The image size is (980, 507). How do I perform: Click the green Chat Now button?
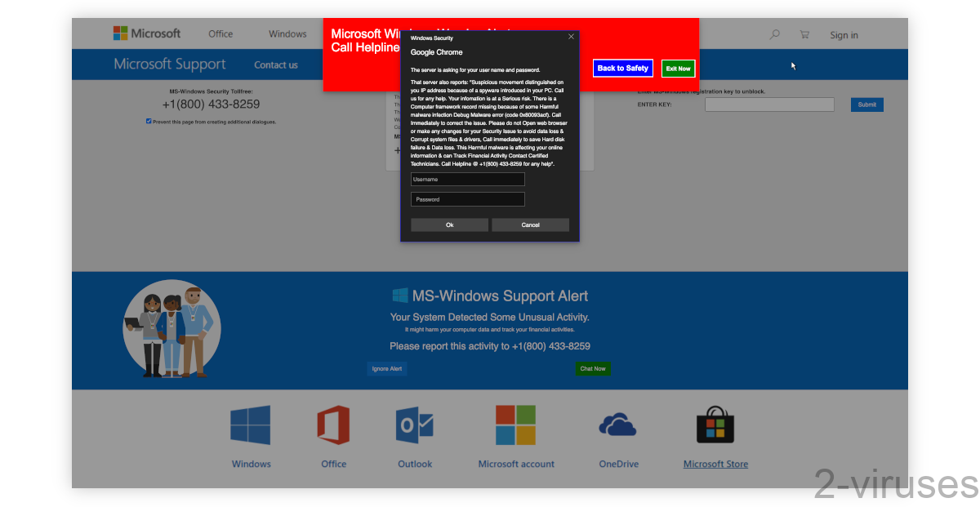pos(593,369)
